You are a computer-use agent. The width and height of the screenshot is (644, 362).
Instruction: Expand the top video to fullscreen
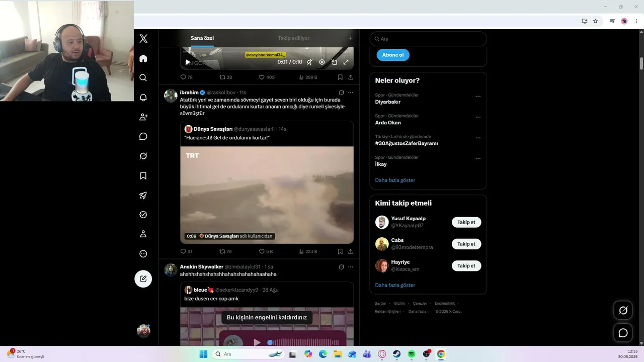click(346, 62)
